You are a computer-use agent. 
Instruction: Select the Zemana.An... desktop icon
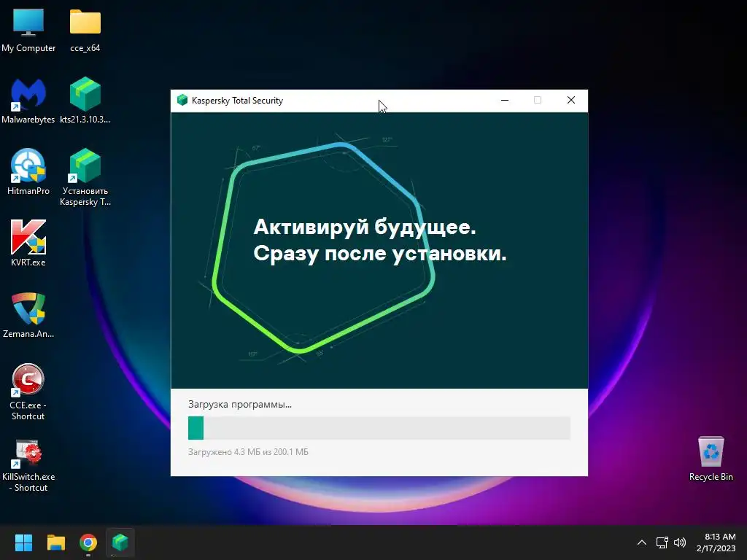click(28, 315)
